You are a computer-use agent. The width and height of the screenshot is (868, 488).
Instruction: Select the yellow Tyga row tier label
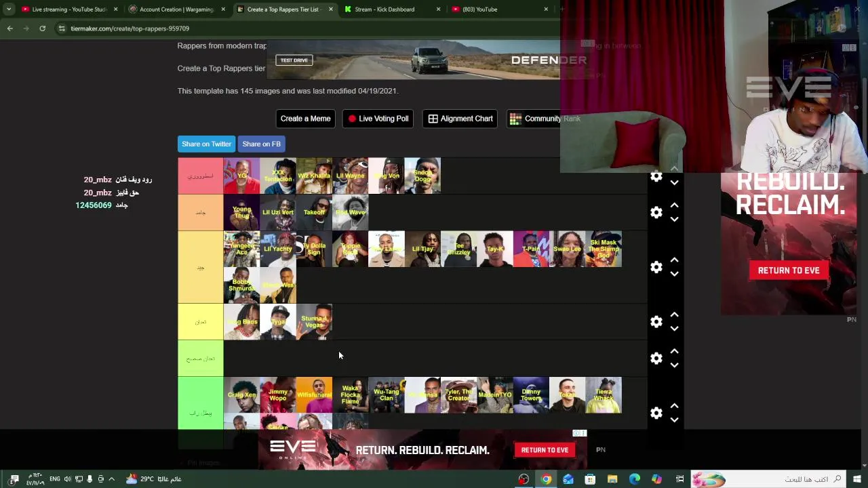coord(200,322)
